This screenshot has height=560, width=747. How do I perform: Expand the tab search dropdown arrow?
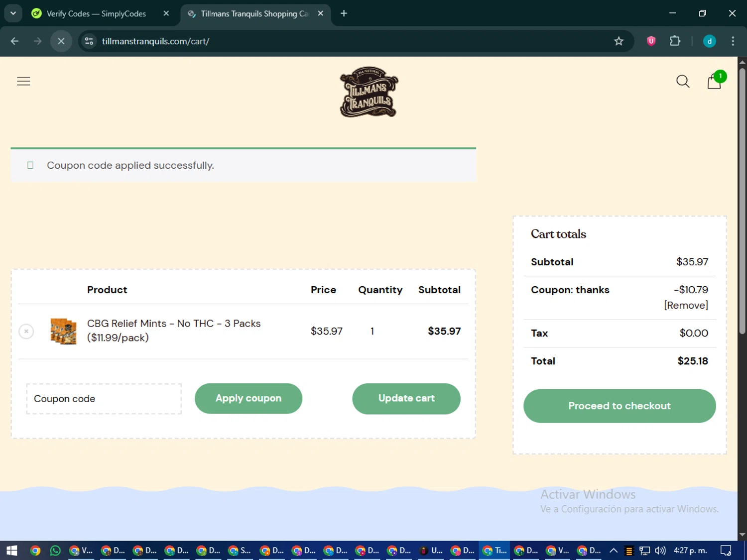point(13,13)
